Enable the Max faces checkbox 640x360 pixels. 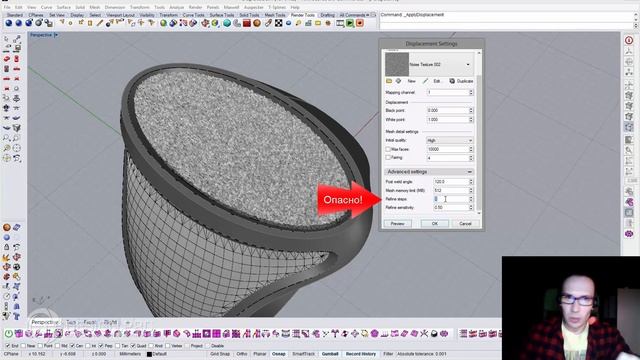coord(388,149)
